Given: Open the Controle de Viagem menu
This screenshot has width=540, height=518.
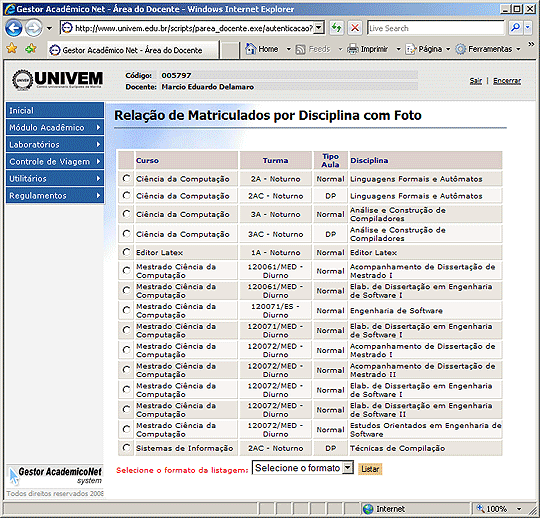Looking at the screenshot, I should click(55, 162).
